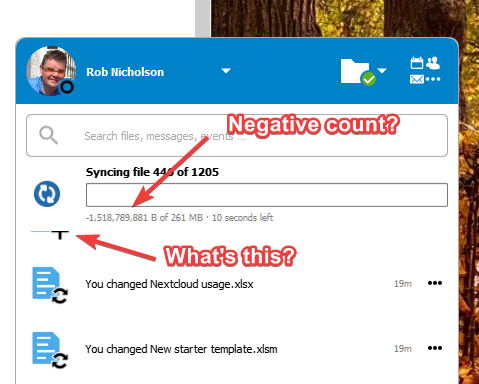
Task: Click file icon for New starter template.xlsm
Action: [x=50, y=350]
